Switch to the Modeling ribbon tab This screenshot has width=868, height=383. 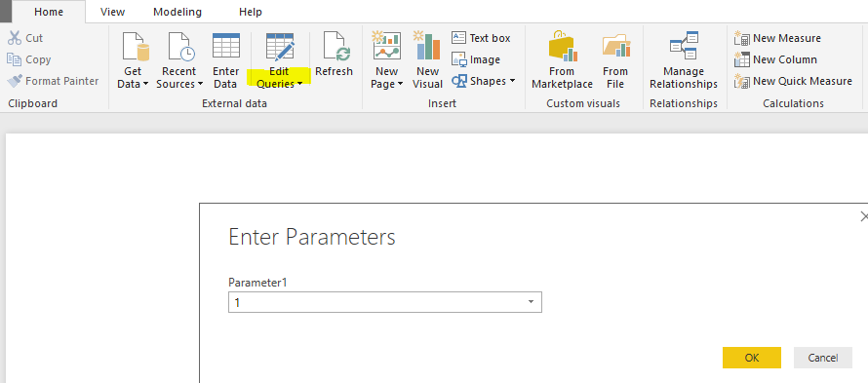point(178,12)
